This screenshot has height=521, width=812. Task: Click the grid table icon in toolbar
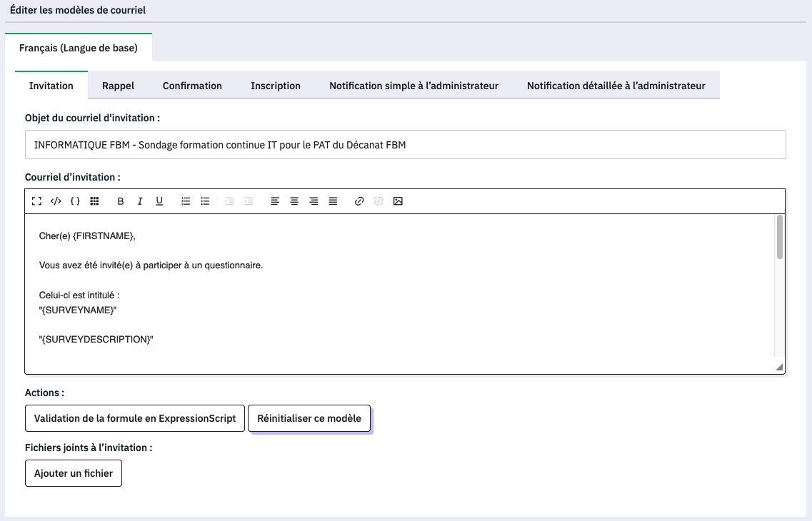(x=94, y=201)
